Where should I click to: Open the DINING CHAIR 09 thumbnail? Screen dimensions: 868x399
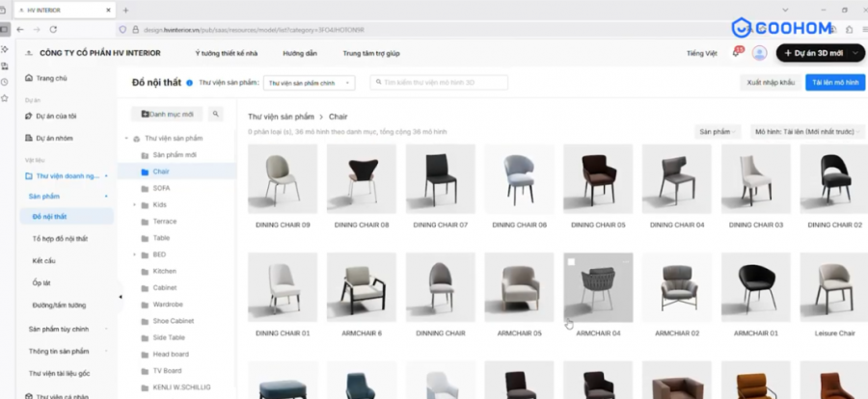click(x=283, y=178)
